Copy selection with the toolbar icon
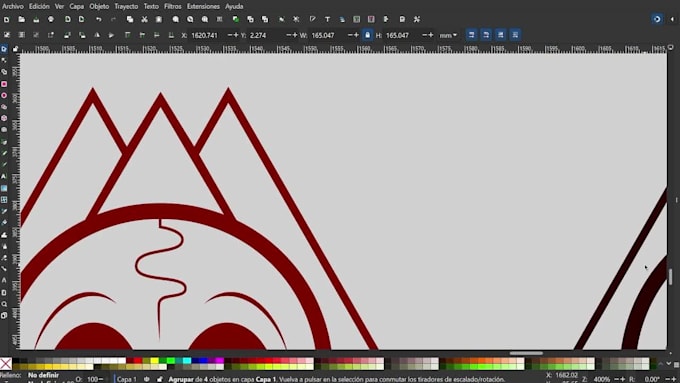The image size is (680, 383). tap(130, 20)
